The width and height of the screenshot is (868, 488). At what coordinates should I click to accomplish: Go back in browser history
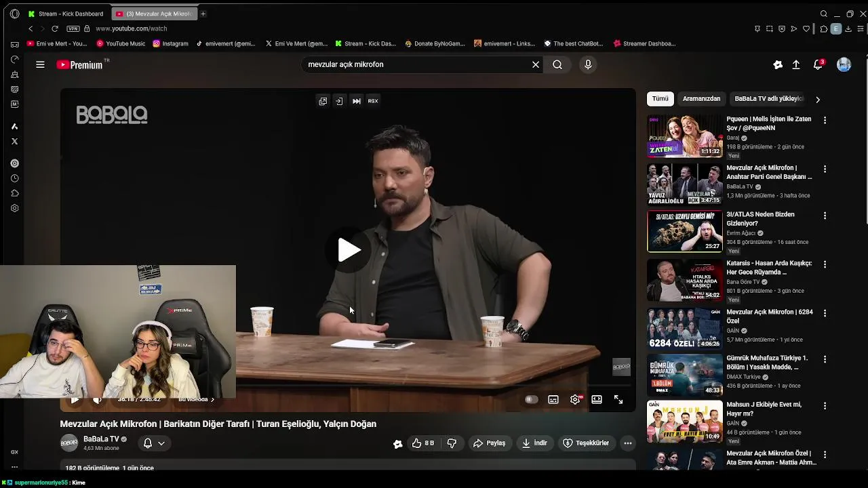[31, 28]
